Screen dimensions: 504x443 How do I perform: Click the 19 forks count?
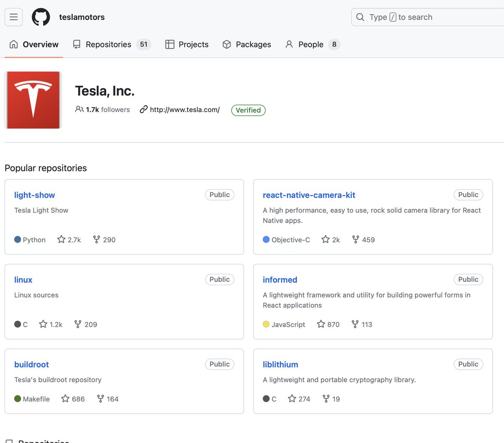tap(336, 399)
